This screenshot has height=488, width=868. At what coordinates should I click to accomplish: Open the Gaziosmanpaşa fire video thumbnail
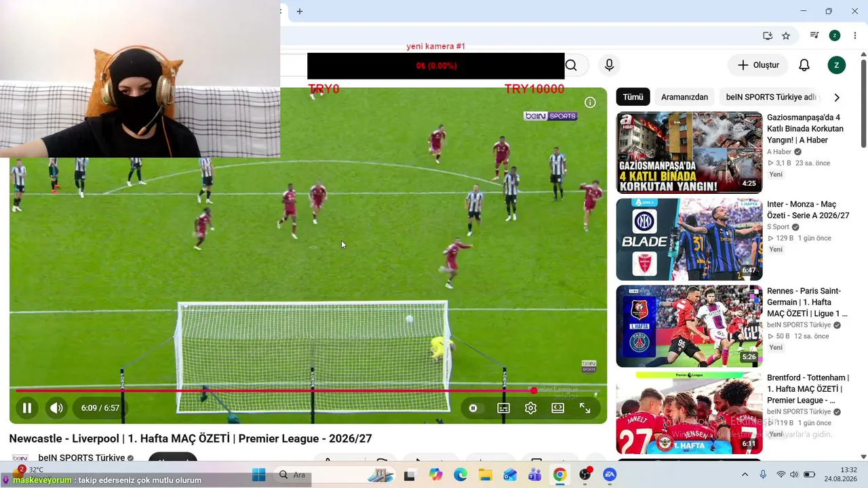(689, 152)
